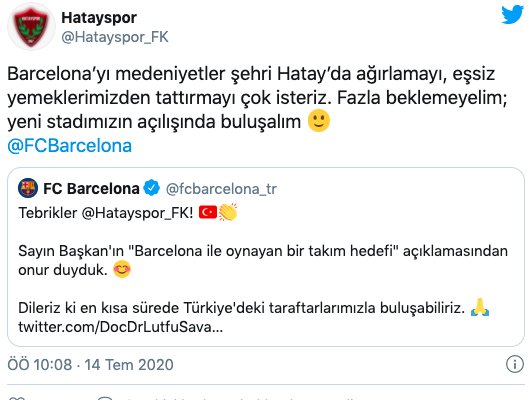Click the FC Barcelona crest avatar
The height and width of the screenshot is (400, 530).
coord(28,188)
